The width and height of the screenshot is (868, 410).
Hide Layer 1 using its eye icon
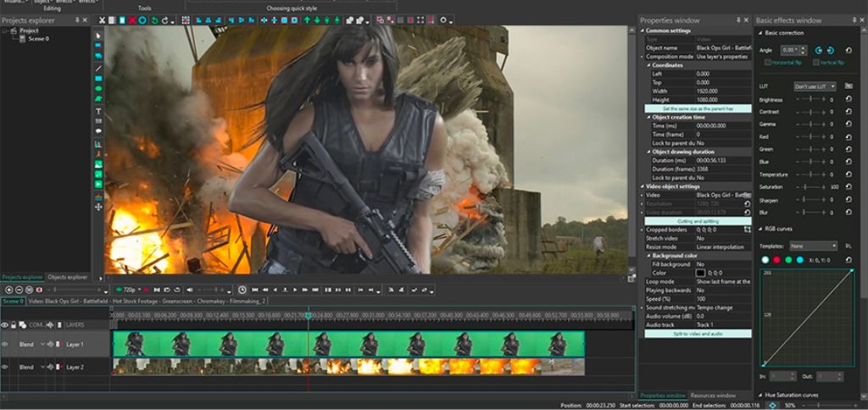5,344
